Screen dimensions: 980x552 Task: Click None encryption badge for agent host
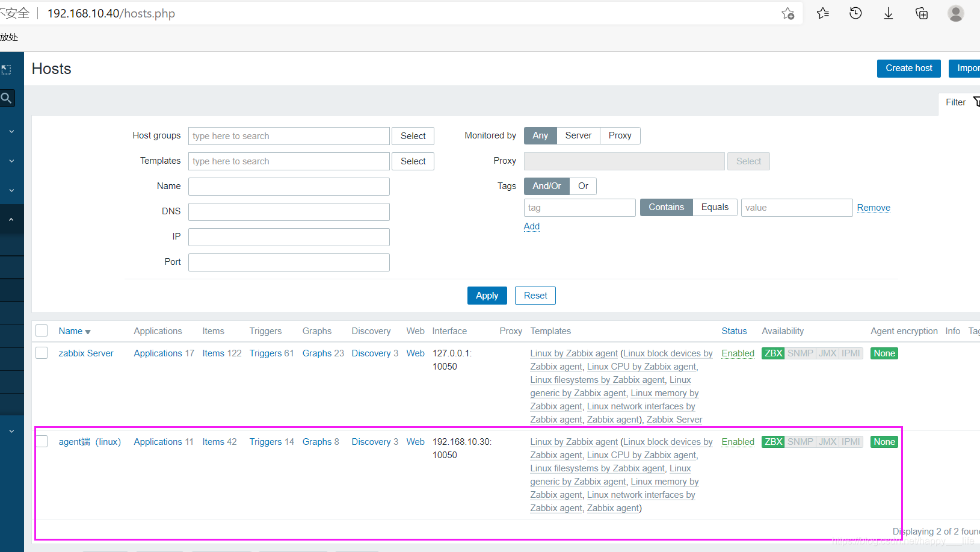coord(884,442)
